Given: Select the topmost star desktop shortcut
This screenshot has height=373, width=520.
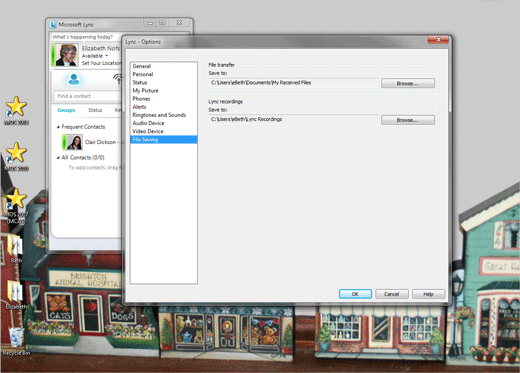Looking at the screenshot, I should (x=16, y=111).
